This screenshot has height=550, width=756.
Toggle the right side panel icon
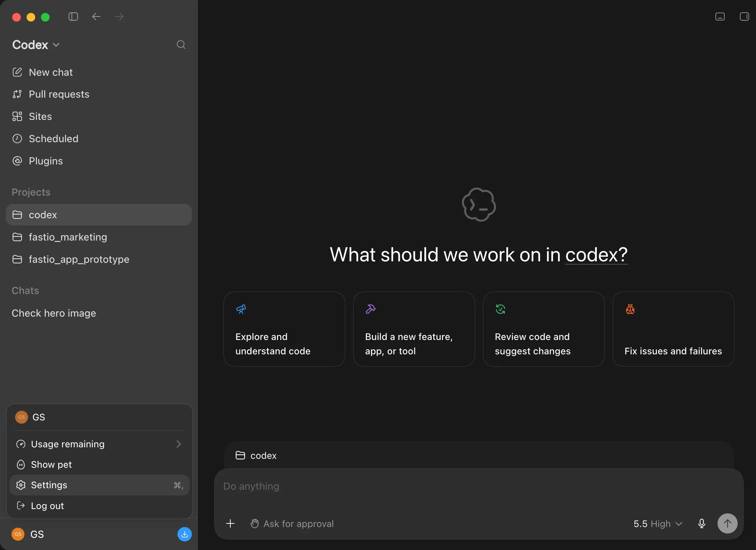[744, 17]
